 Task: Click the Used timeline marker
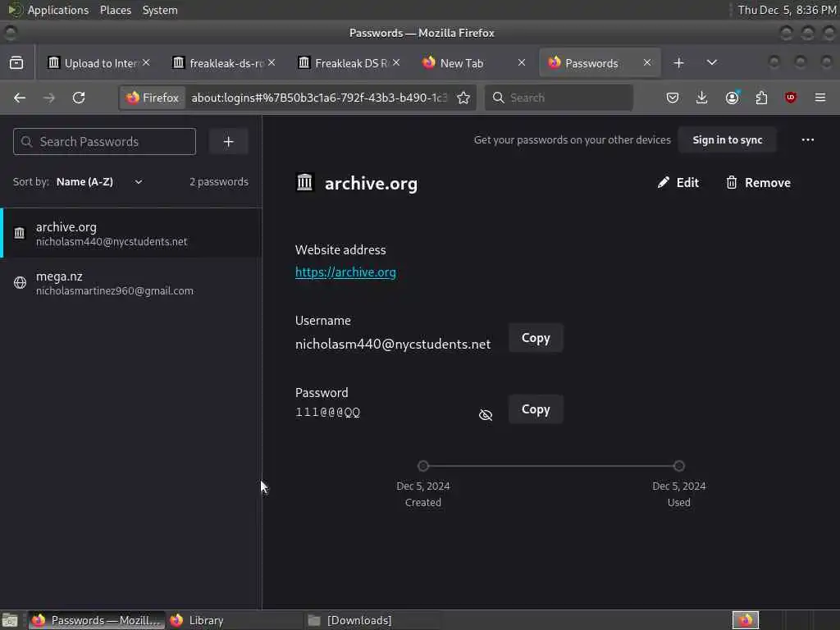click(x=678, y=466)
